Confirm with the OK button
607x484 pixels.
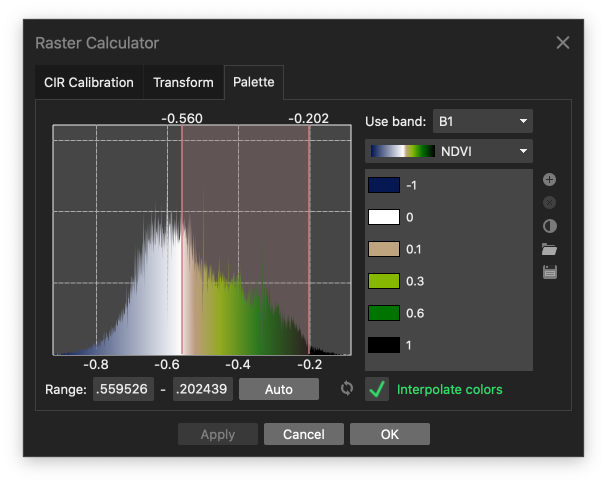[x=389, y=434]
